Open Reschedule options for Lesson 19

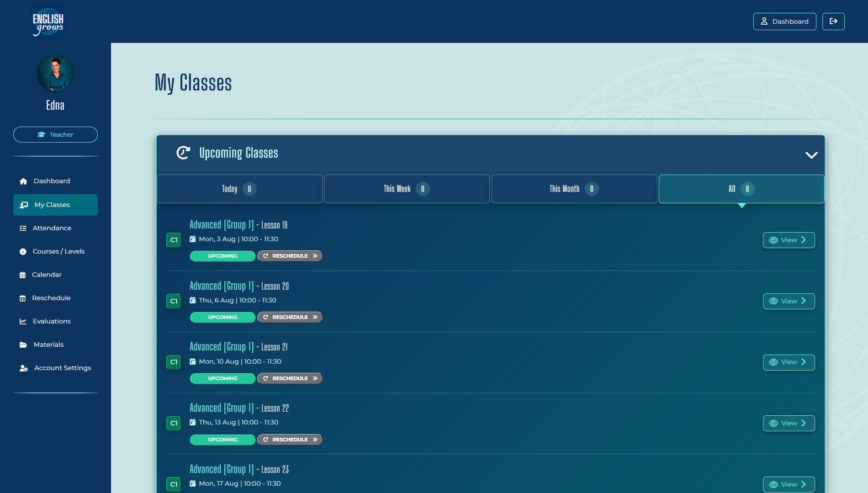[x=290, y=256]
